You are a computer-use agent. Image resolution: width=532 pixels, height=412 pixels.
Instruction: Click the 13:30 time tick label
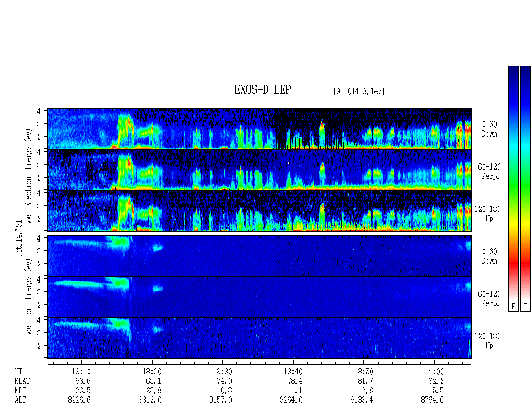click(223, 372)
